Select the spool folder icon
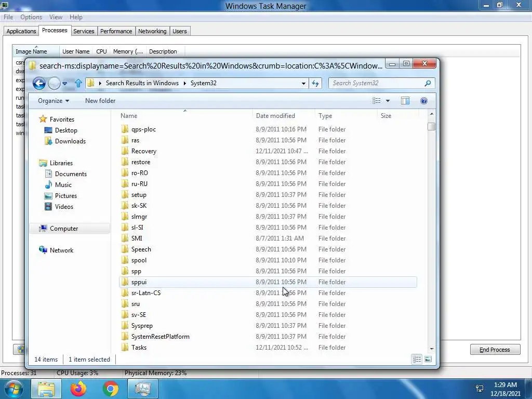This screenshot has height=399, width=532. [125, 260]
